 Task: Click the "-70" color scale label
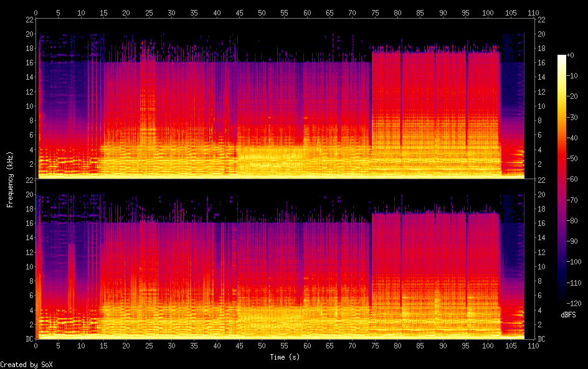[572, 200]
